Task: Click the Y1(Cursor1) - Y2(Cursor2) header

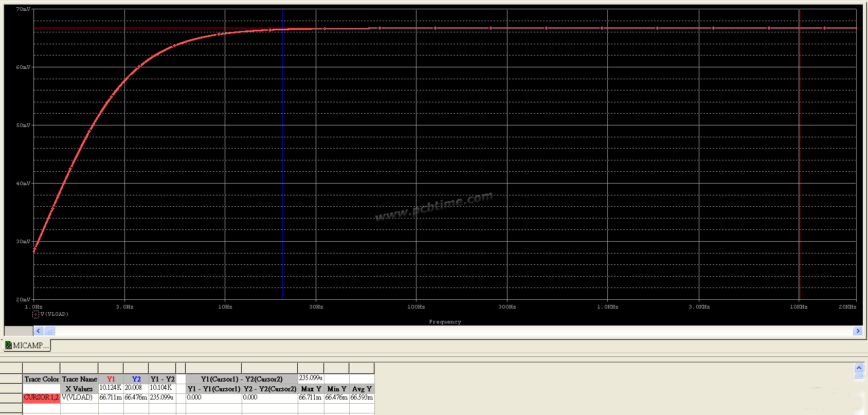Action: coord(242,380)
